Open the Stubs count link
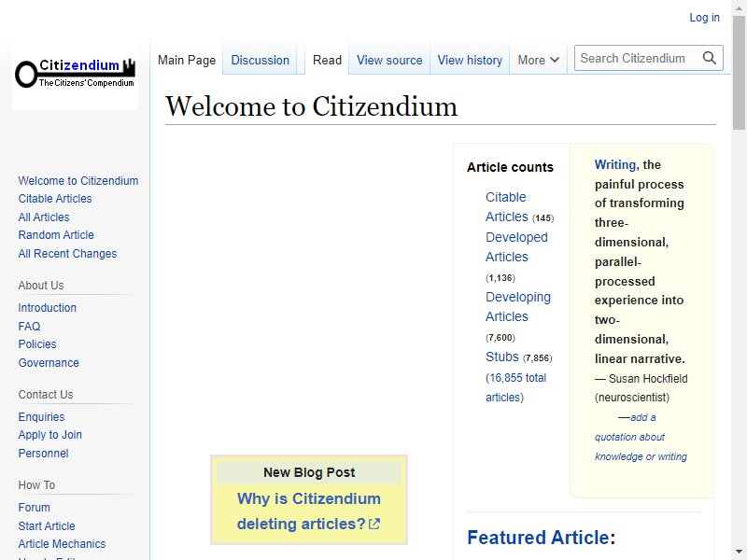Viewport: 747px width, 560px height. tap(502, 357)
